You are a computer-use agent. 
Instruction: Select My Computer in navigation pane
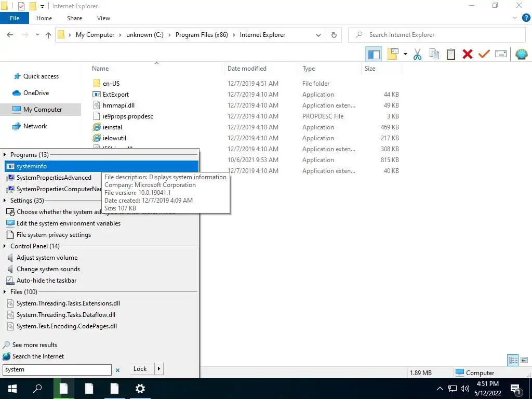[x=41, y=110]
